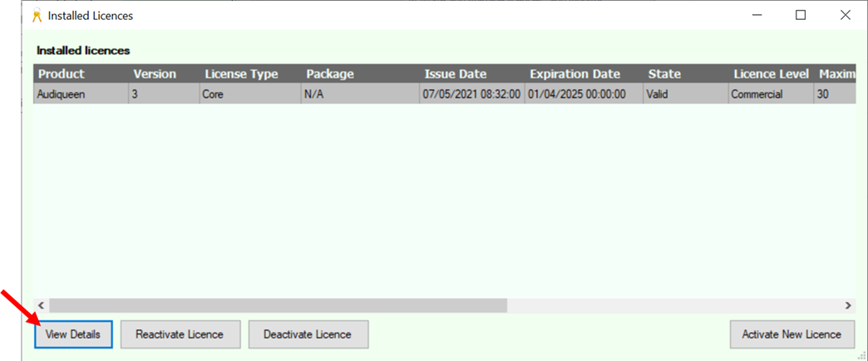Viewport: 868px width, 361px height.
Task: Click Activate New Licence button
Action: point(792,334)
